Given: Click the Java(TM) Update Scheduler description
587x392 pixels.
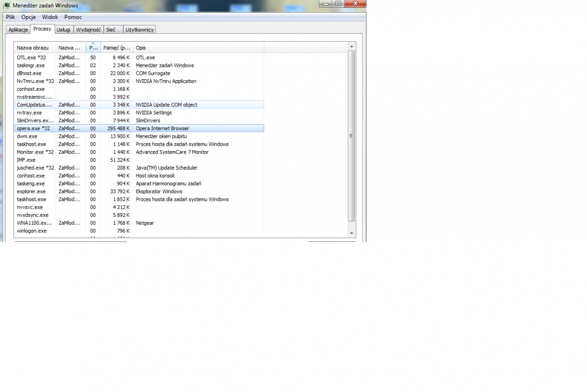Looking at the screenshot, I should 166,168.
